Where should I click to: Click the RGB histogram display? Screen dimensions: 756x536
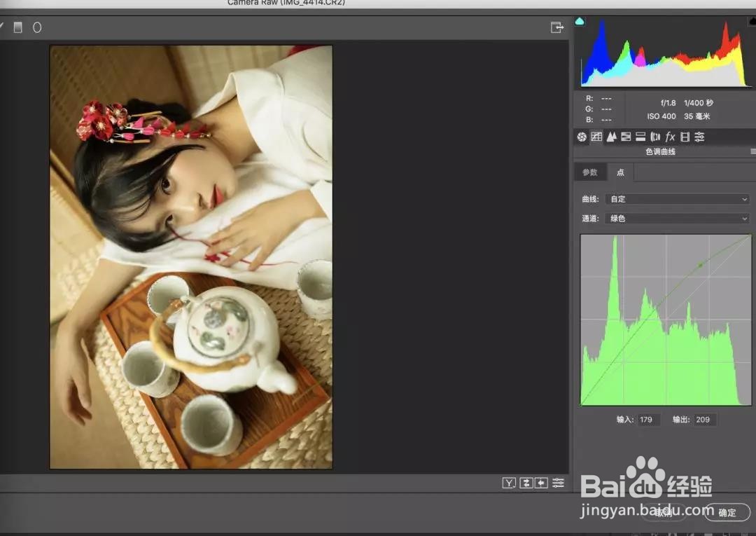click(666, 52)
